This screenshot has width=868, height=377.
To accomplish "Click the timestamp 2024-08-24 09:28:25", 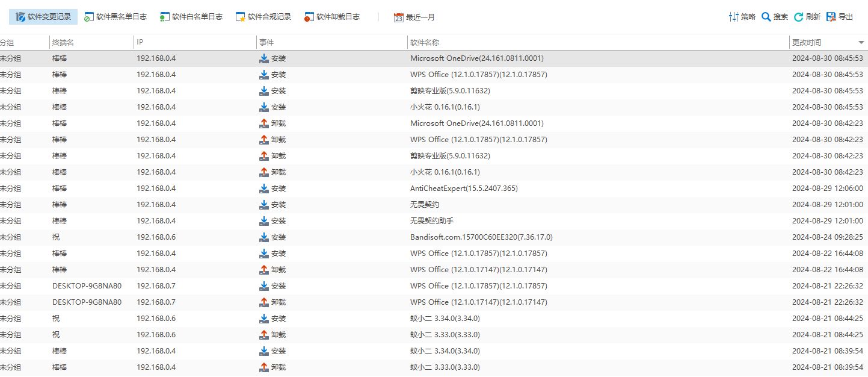I will pyautogui.click(x=828, y=237).
